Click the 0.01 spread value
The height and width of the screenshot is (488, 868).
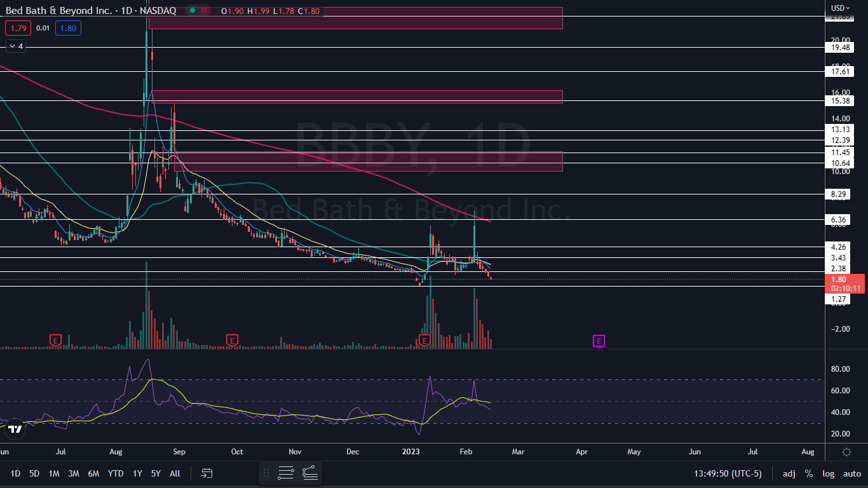point(43,28)
